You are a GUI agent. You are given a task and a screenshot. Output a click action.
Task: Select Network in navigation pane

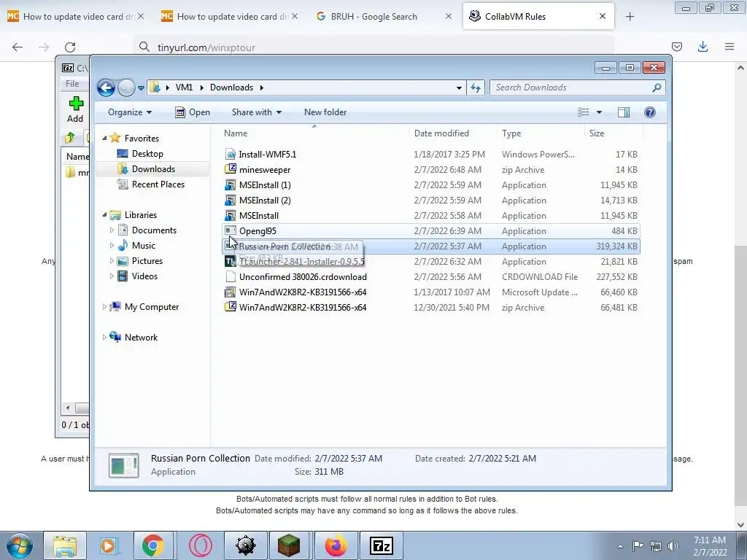click(x=141, y=338)
